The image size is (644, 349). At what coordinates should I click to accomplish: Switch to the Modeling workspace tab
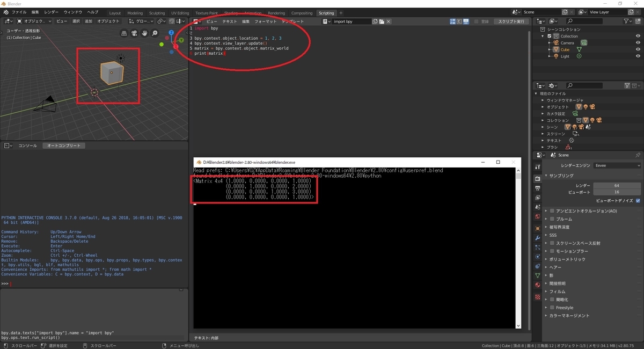135,13
